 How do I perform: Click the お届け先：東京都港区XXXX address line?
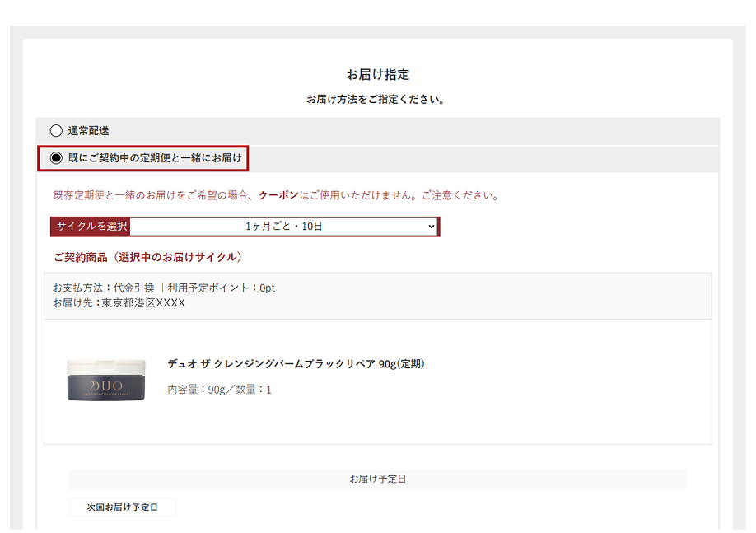[x=119, y=303]
